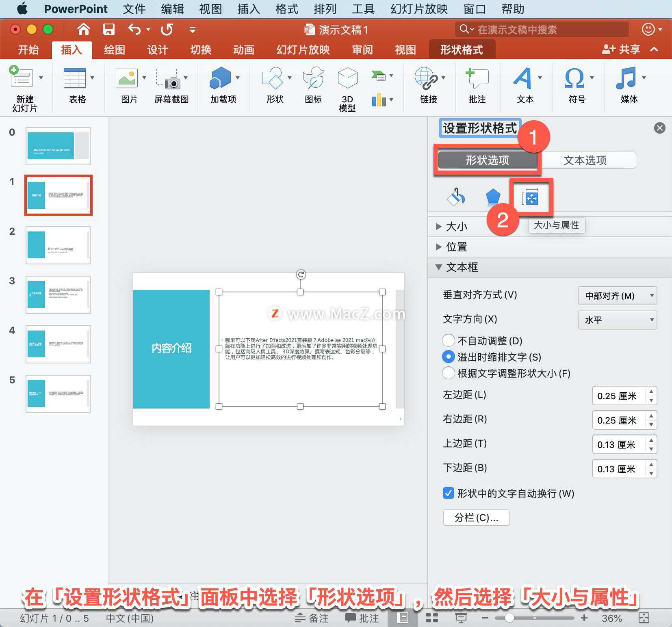Toggle 备注 notes pane in status bar
This screenshot has height=627, width=672.
[x=312, y=618]
